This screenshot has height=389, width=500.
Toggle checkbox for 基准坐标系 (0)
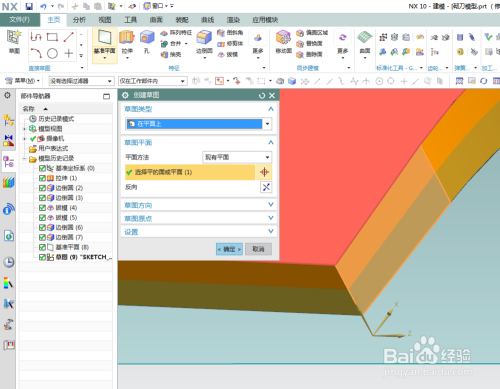42,168
